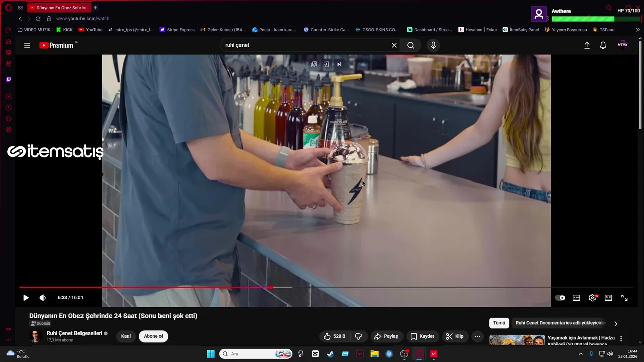
Task: Switch to theater mode view
Action: coord(608,298)
